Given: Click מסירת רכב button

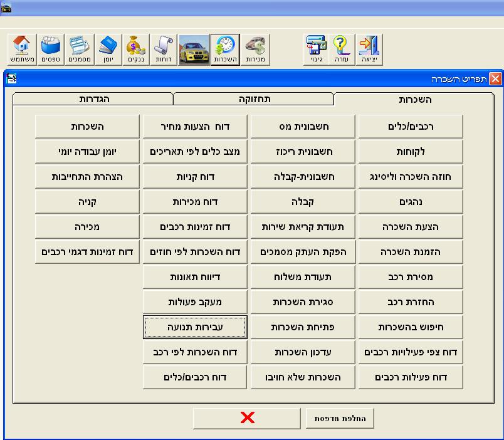Looking at the screenshot, I should 411,277.
